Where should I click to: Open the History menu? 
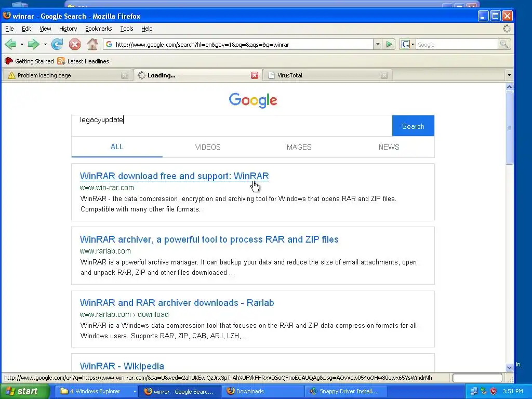click(68, 29)
